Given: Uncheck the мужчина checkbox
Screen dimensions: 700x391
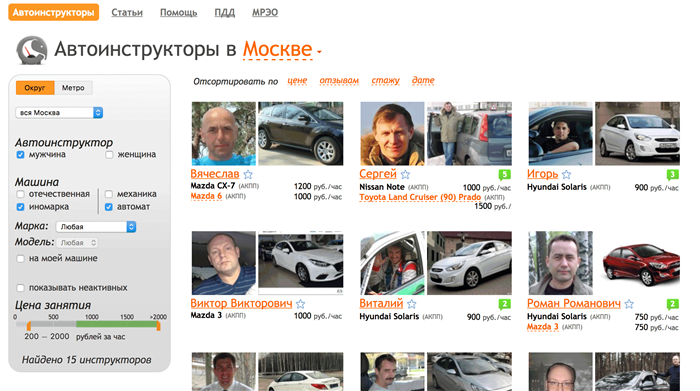Looking at the screenshot, I should 21,155.
